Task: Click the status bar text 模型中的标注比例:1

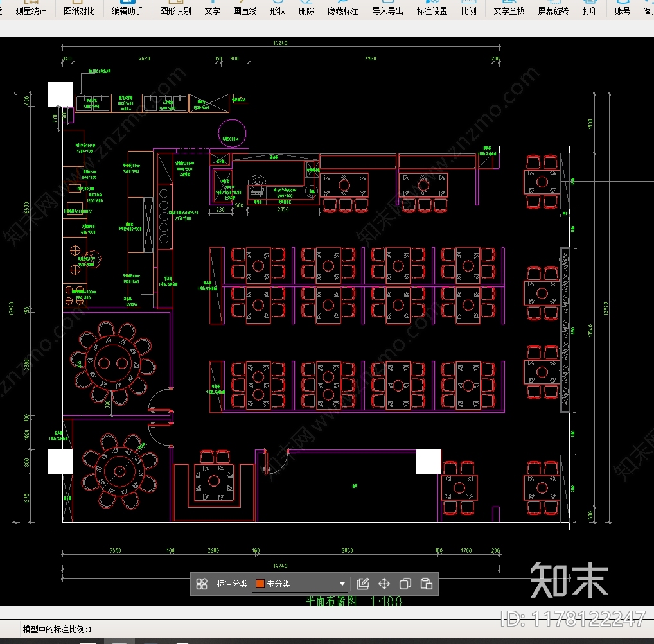Action: click(x=57, y=629)
